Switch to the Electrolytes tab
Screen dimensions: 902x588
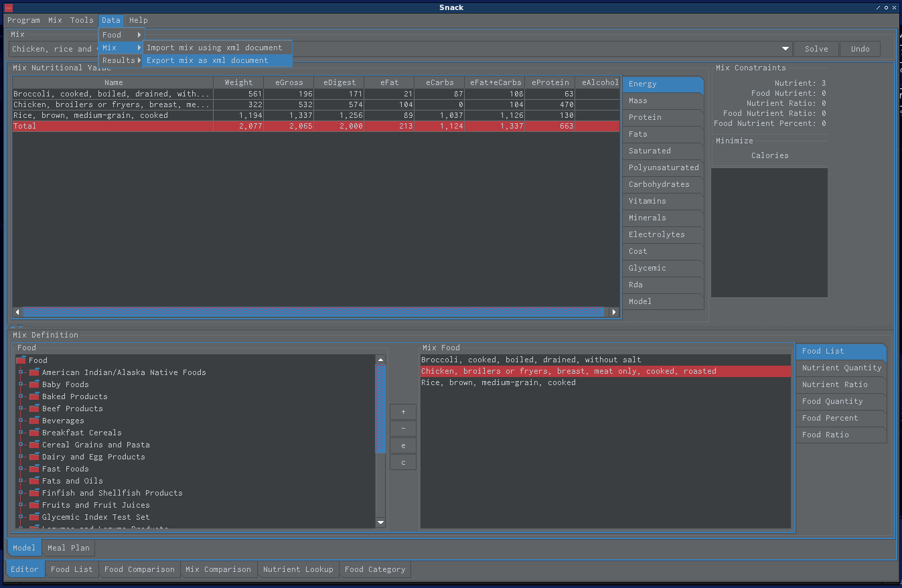click(x=663, y=235)
